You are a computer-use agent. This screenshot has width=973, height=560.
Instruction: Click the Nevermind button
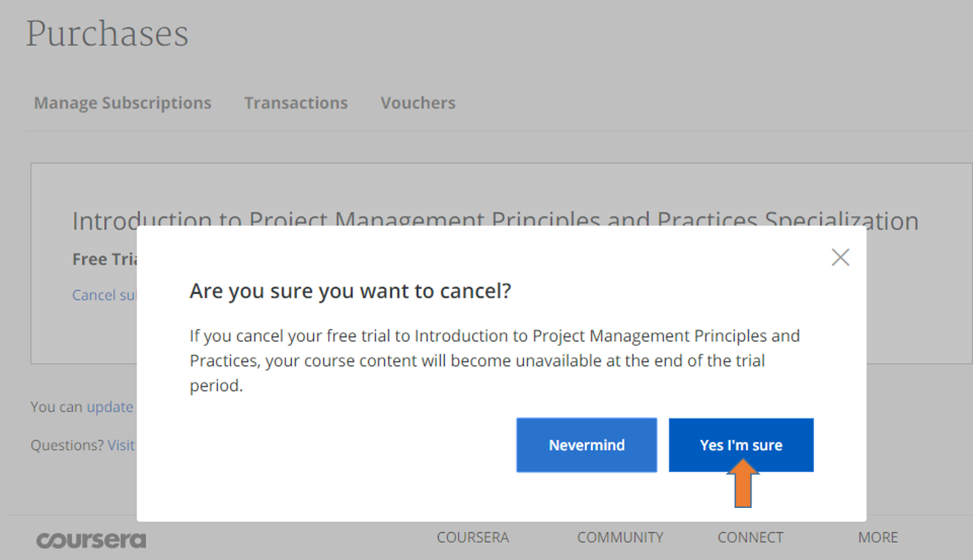[x=587, y=445]
